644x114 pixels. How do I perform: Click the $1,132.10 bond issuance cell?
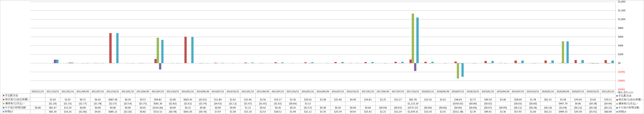[x=413, y=104]
